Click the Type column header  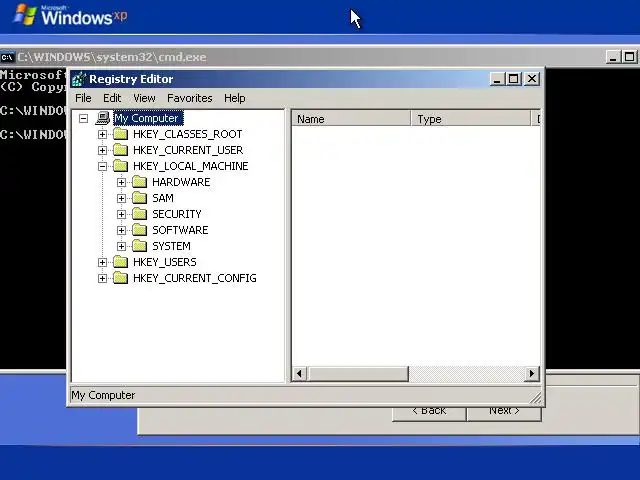tap(470, 119)
